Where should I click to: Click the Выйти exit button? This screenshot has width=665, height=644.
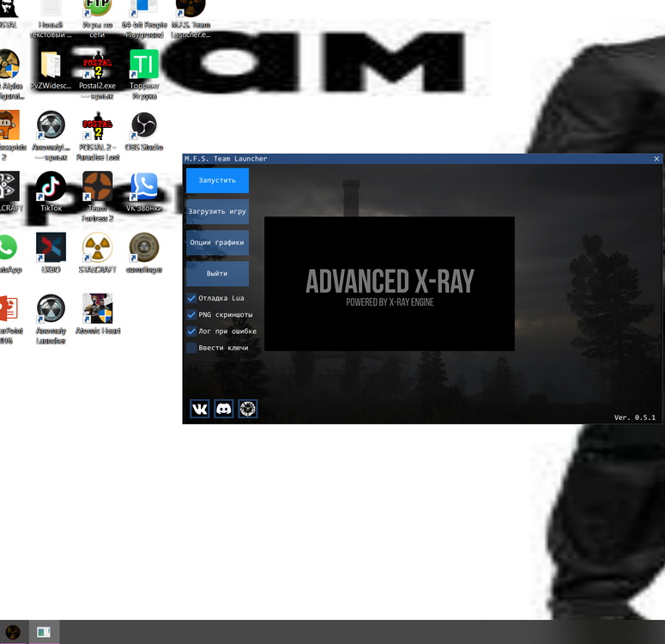pyautogui.click(x=217, y=273)
